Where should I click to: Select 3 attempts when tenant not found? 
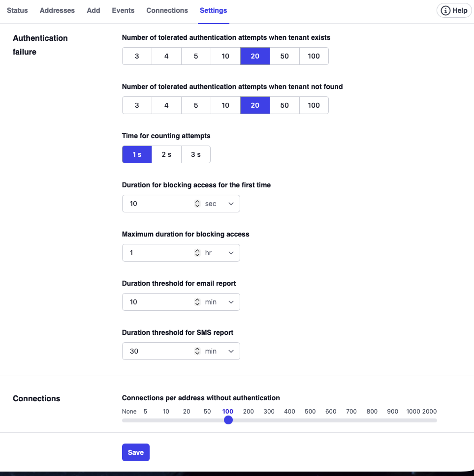point(137,105)
